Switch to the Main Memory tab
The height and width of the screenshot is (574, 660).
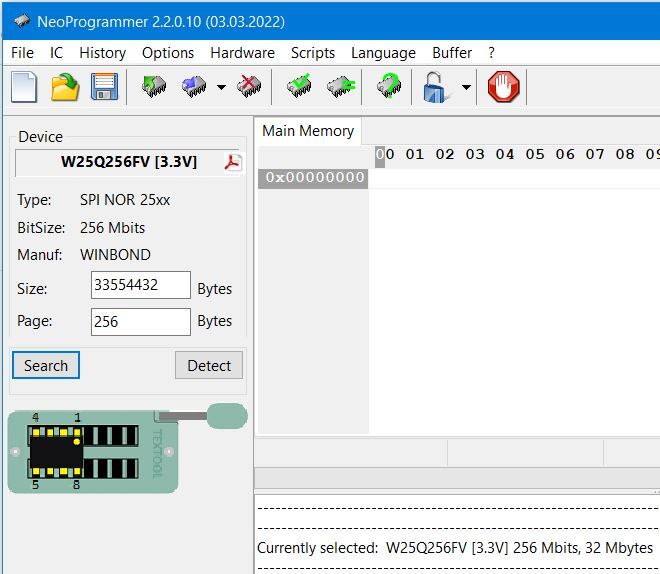point(308,131)
